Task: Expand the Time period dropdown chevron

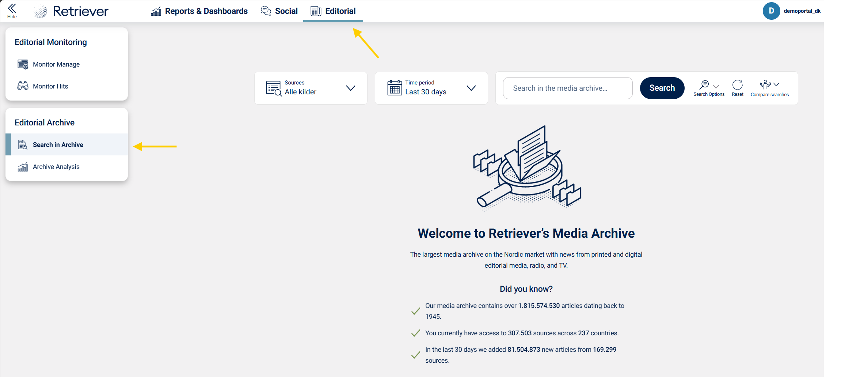Action: [x=471, y=88]
